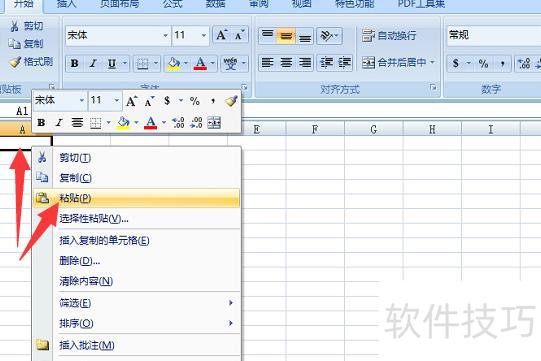The width and height of the screenshot is (541, 361).
Task: Choose 粘贴(P) in context menu
Action: point(137,198)
